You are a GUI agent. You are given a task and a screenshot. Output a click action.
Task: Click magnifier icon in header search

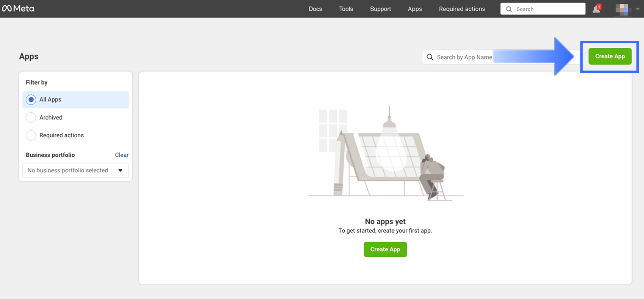(x=509, y=9)
